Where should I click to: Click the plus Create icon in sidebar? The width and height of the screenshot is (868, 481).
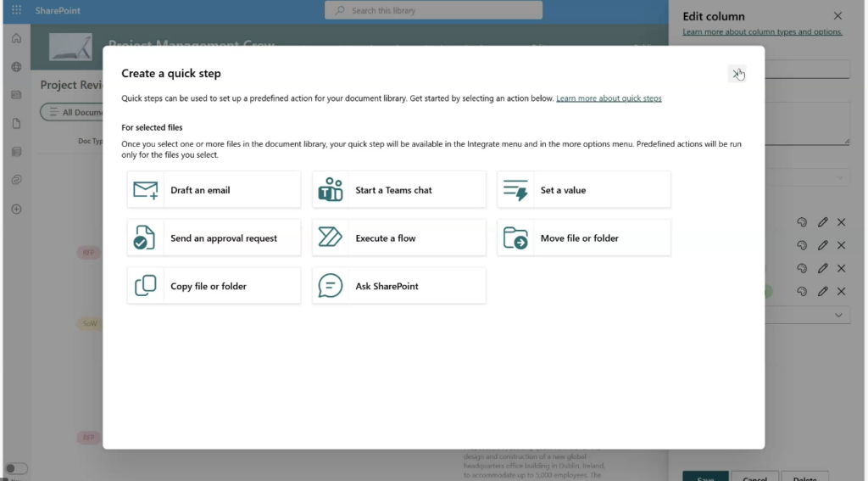pyautogui.click(x=16, y=210)
